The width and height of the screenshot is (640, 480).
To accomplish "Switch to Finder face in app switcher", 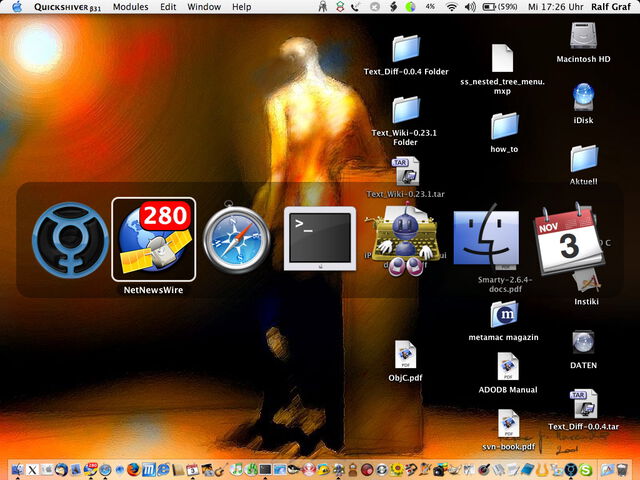I will pos(487,239).
